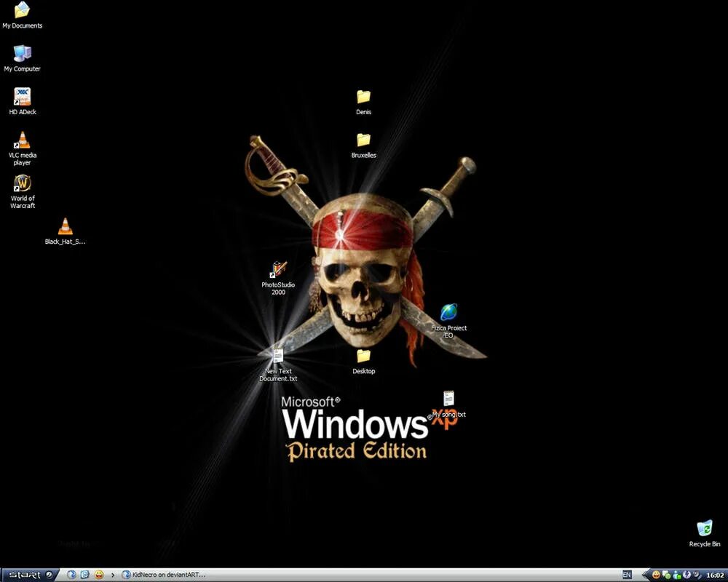Image resolution: width=728 pixels, height=582 pixels.
Task: Open My Documents
Action: pyautogui.click(x=22, y=10)
